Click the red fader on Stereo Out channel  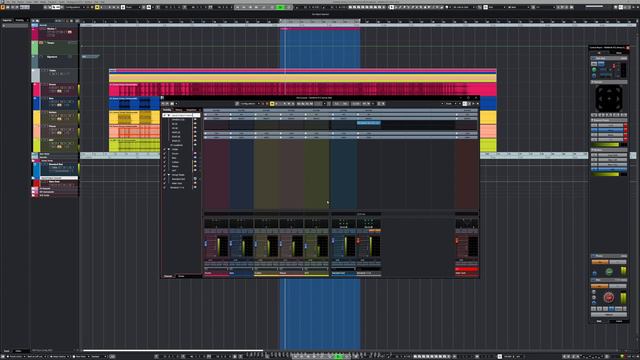point(457,240)
